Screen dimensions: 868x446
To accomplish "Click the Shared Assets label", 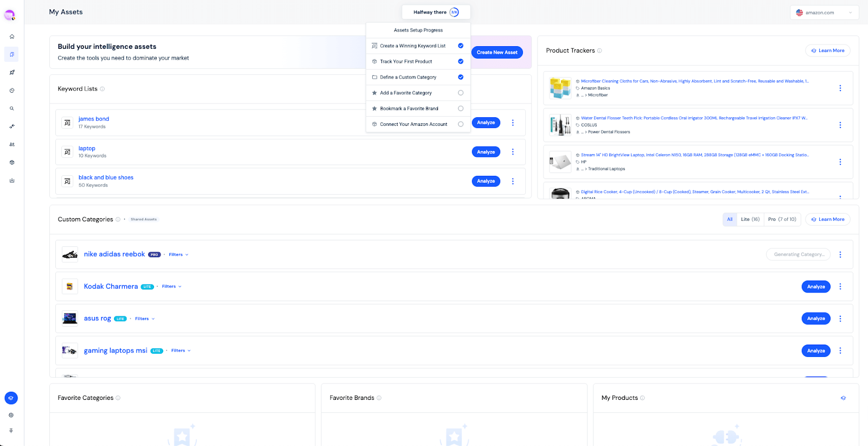I will (x=144, y=219).
